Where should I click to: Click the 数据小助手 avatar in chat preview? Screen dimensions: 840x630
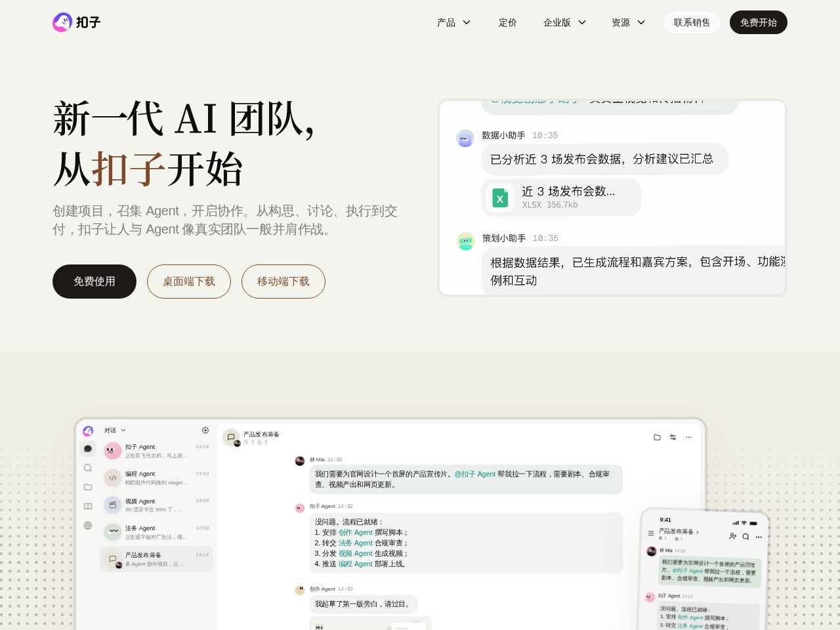pos(465,138)
